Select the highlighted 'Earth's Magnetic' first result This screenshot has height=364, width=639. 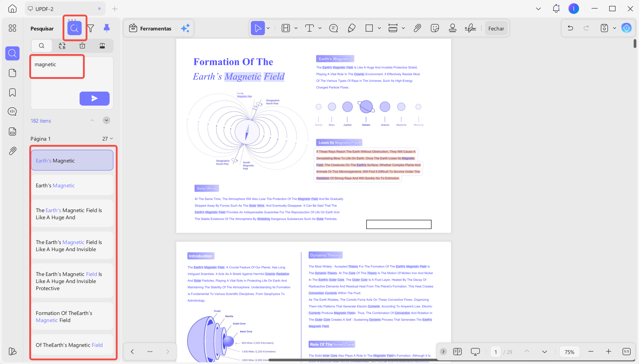72,160
